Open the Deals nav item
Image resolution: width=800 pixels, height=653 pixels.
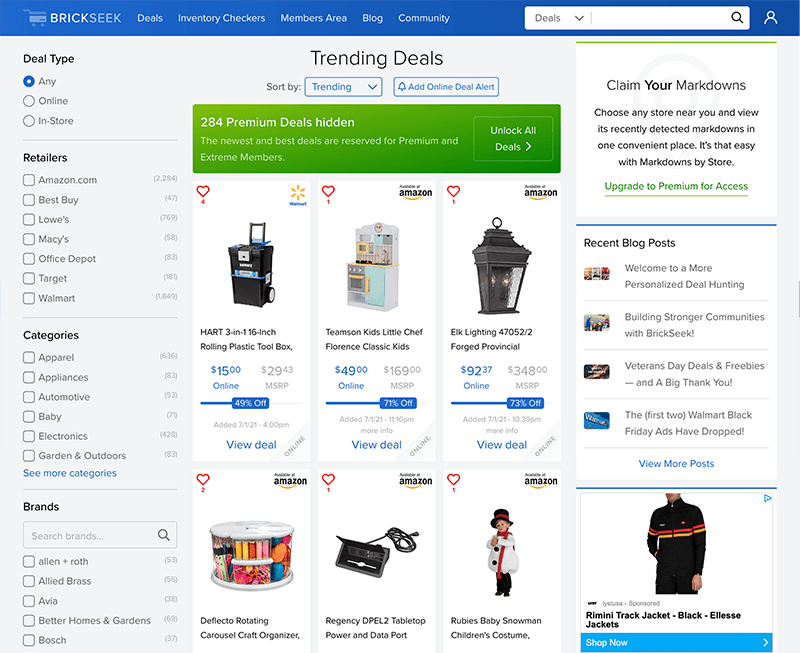(150, 18)
